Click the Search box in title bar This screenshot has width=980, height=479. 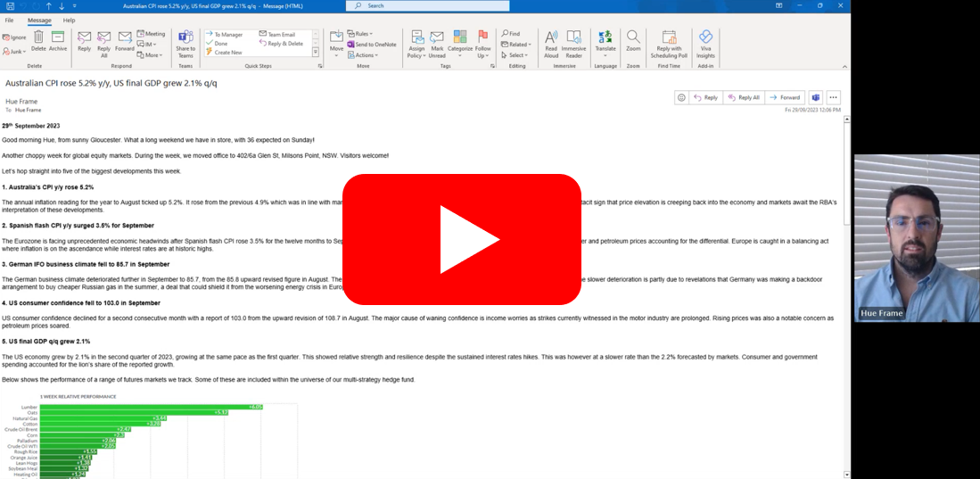[x=419, y=5]
